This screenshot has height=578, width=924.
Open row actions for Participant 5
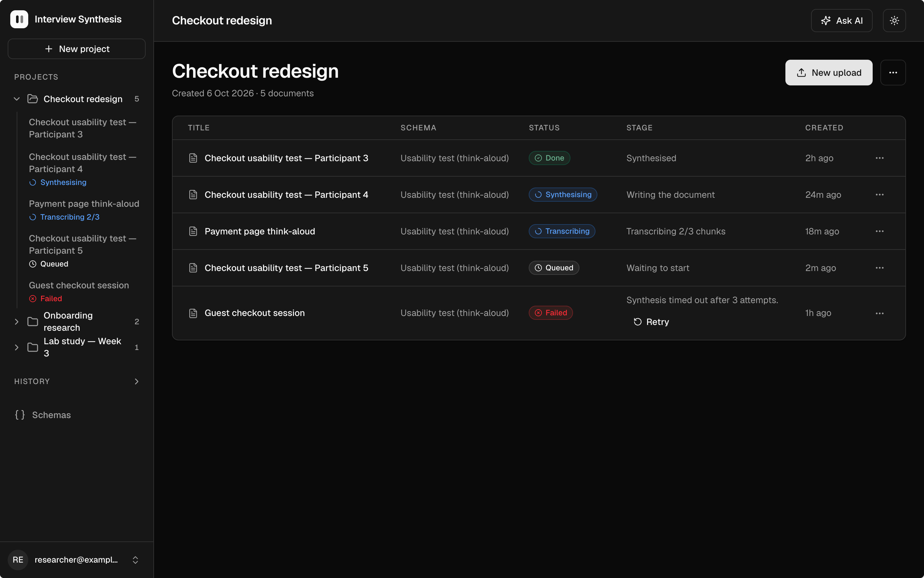(x=880, y=268)
